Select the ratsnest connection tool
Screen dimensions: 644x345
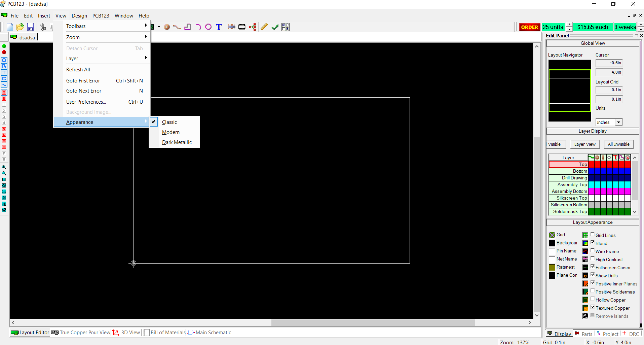(252, 27)
